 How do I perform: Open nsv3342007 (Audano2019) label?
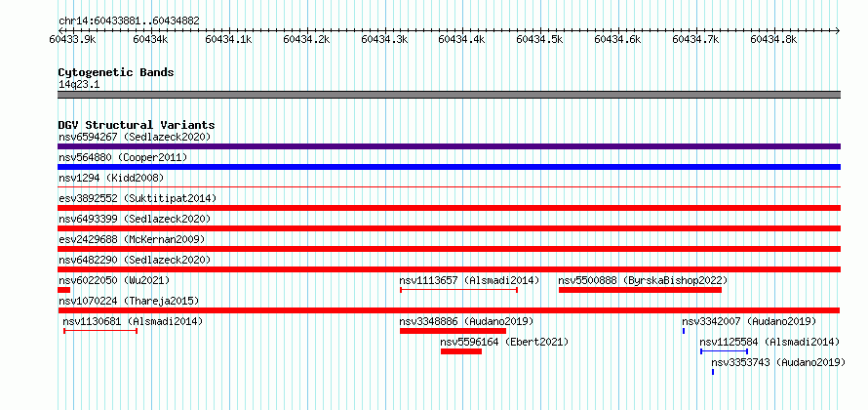click(x=749, y=321)
